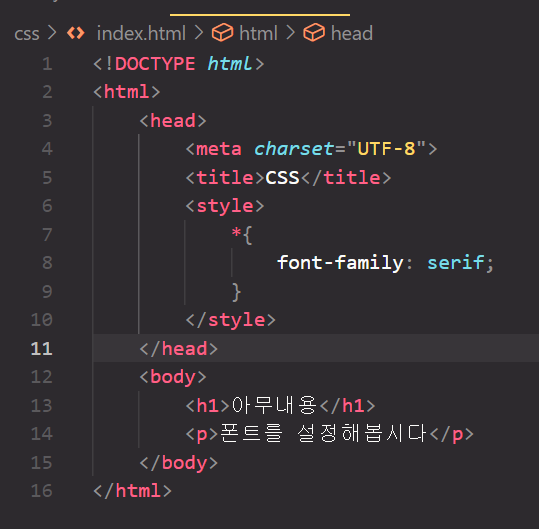The height and width of the screenshot is (529, 539).
Task: Click line number 6 in gutter
Action: click(47, 206)
